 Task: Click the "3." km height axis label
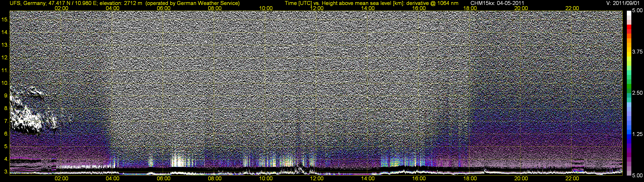[x=6, y=172]
